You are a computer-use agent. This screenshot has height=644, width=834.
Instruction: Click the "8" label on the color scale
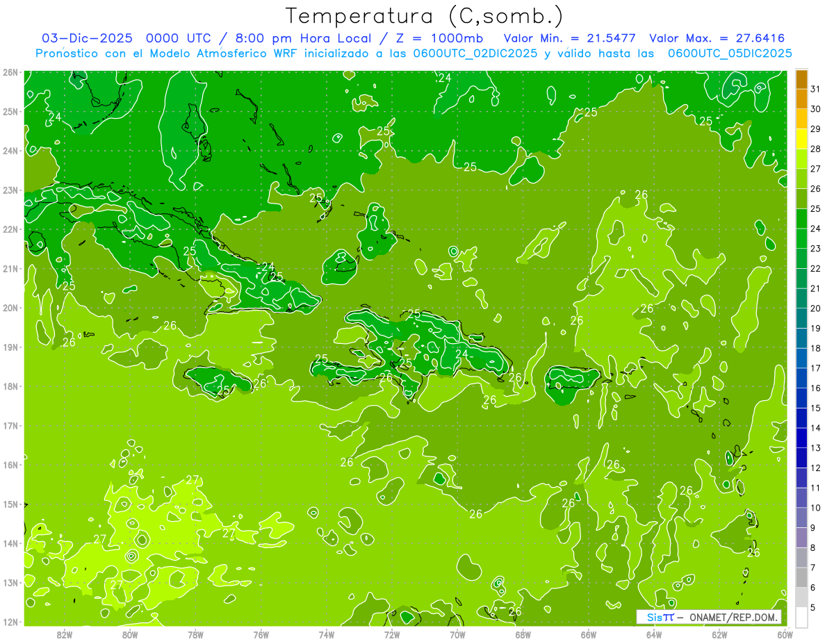[x=814, y=547]
